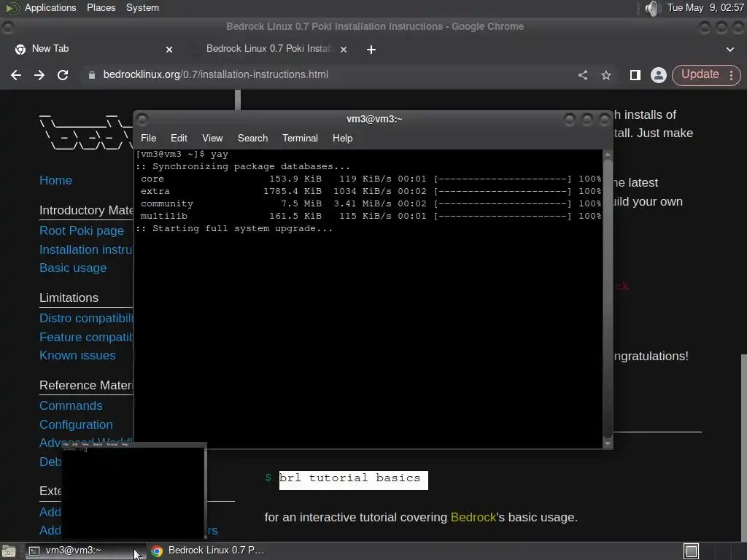Open the Feature compatibility link
The width and height of the screenshot is (747, 560).
coord(86,337)
